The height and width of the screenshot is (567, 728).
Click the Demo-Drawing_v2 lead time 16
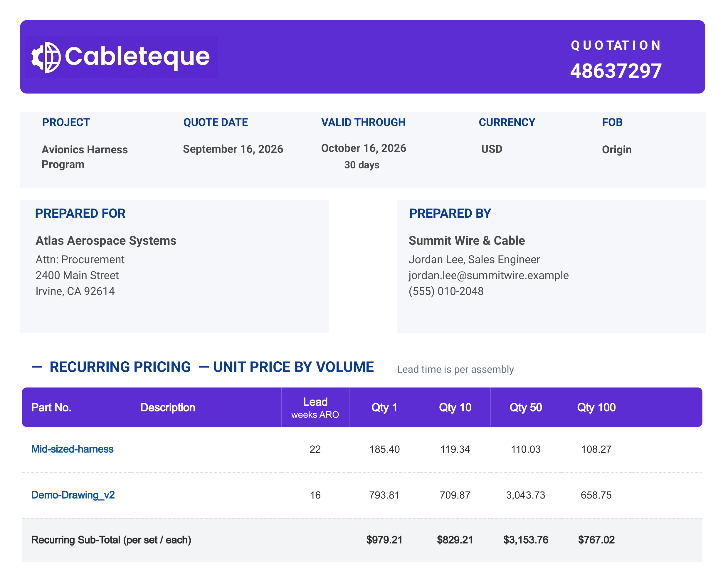(315, 495)
